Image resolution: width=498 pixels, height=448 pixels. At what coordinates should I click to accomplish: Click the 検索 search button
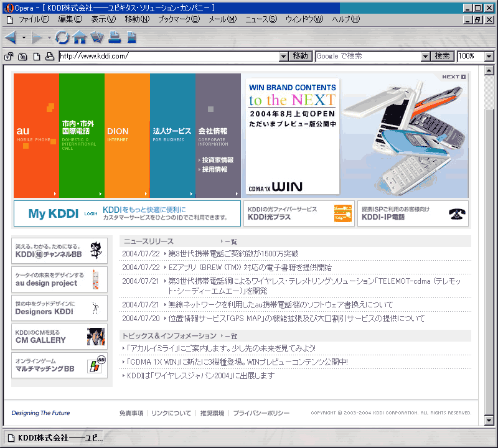coord(443,57)
